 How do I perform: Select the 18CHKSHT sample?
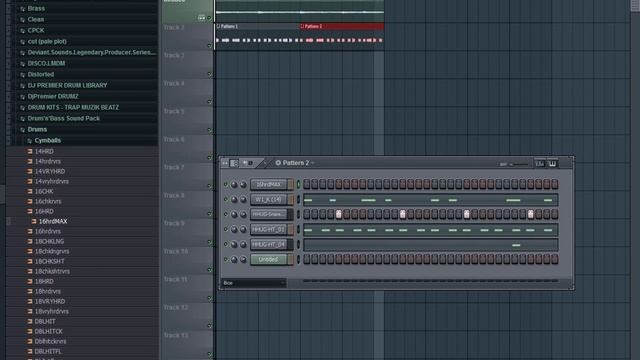coord(49,261)
